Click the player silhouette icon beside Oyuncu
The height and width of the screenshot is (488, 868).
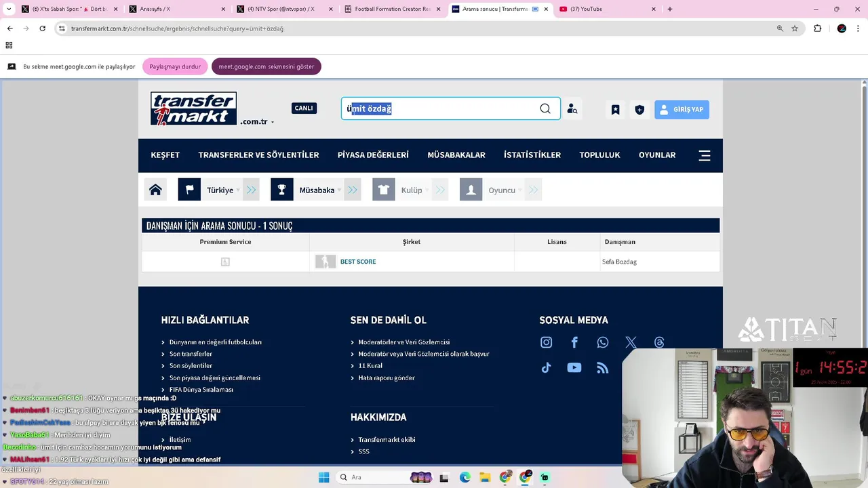coord(471,190)
